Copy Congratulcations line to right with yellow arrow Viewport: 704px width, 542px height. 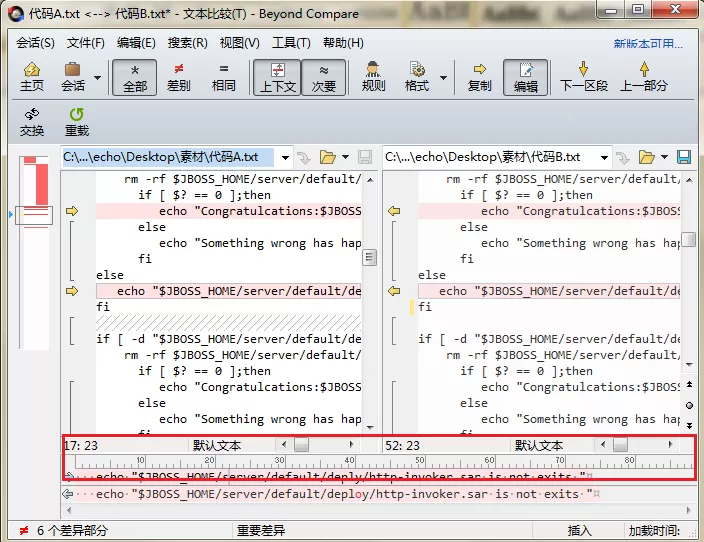point(72,211)
